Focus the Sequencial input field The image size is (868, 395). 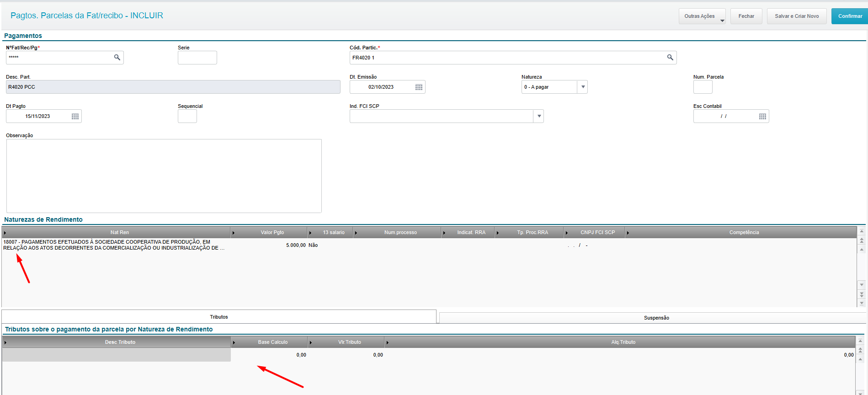187,116
